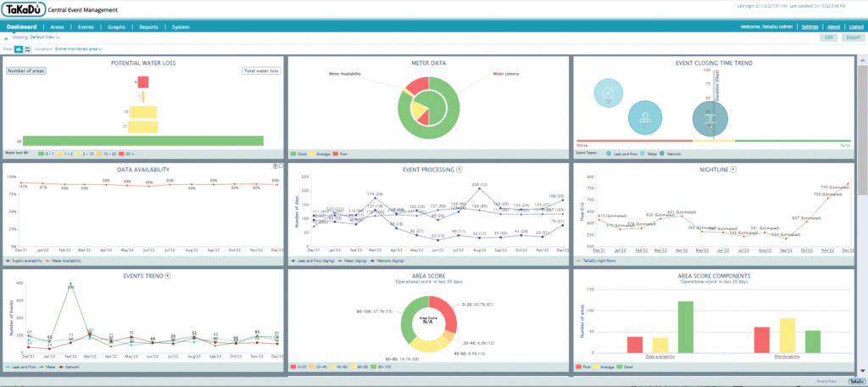Click the red 20+ water loss bar
The height and width of the screenshot is (387, 868).
(143, 82)
